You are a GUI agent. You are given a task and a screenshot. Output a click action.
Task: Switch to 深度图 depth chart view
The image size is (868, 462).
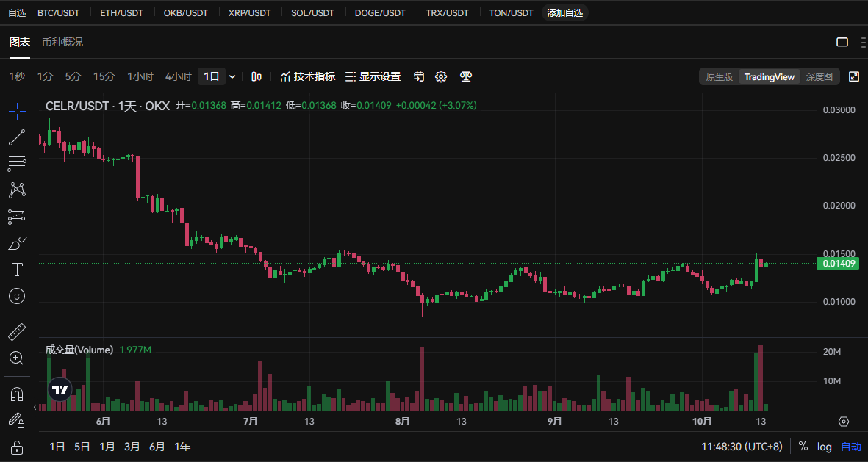pos(819,76)
